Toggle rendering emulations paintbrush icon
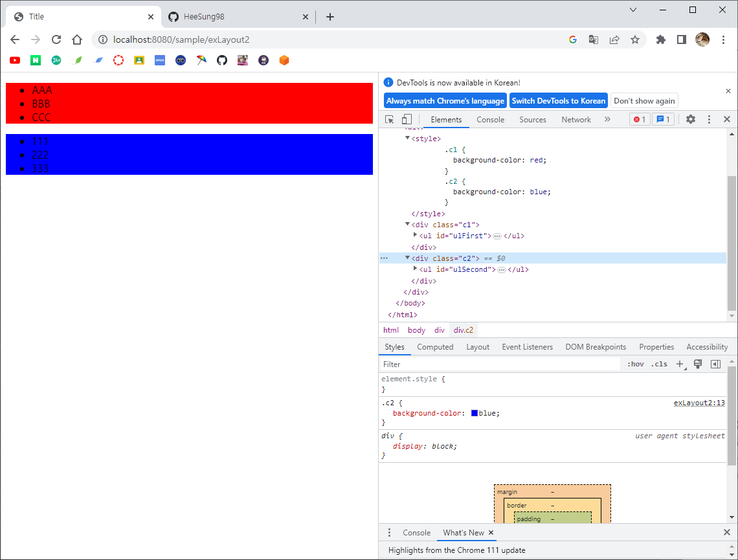Screen dimensions: 738x560 tap(698, 364)
